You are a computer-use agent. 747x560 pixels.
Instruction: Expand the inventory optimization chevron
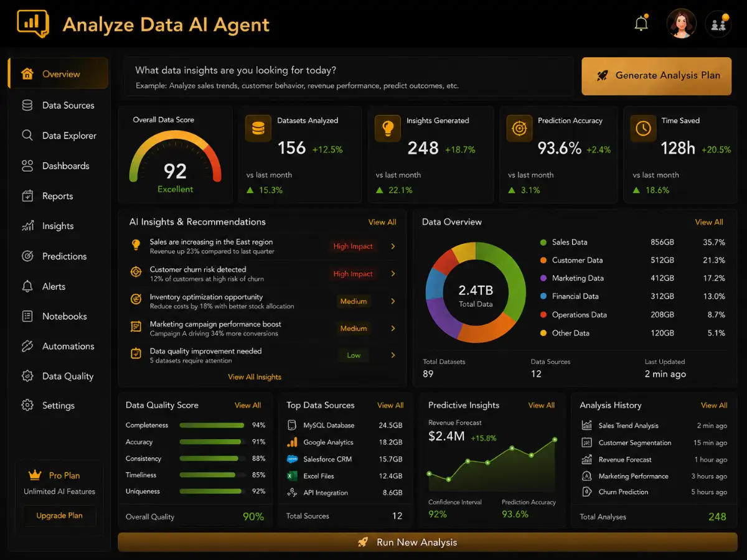click(393, 301)
